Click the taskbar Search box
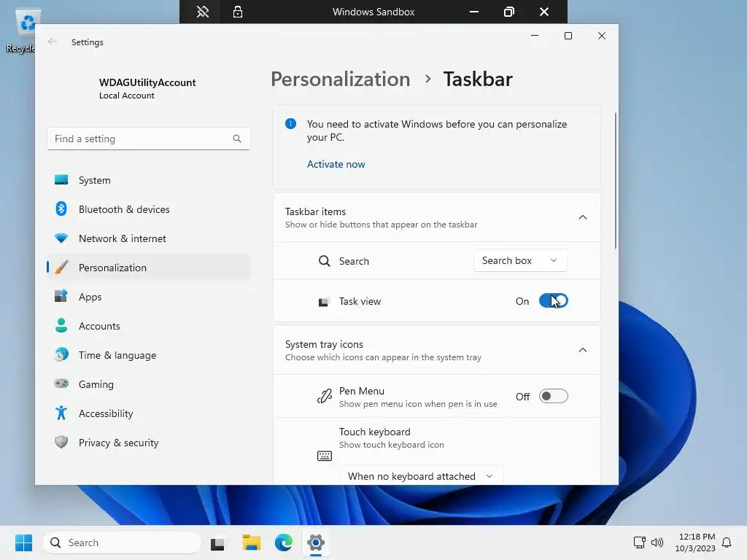The width and height of the screenshot is (747, 560). (122, 542)
